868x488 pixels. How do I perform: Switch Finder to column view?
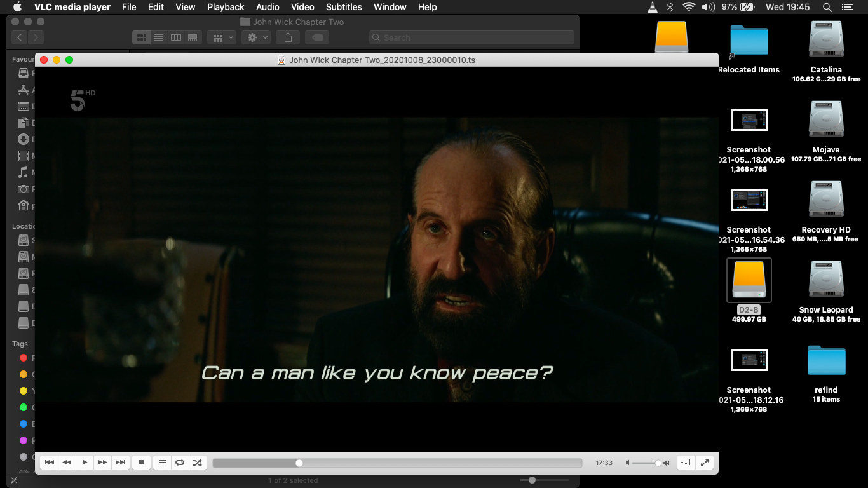(x=176, y=37)
